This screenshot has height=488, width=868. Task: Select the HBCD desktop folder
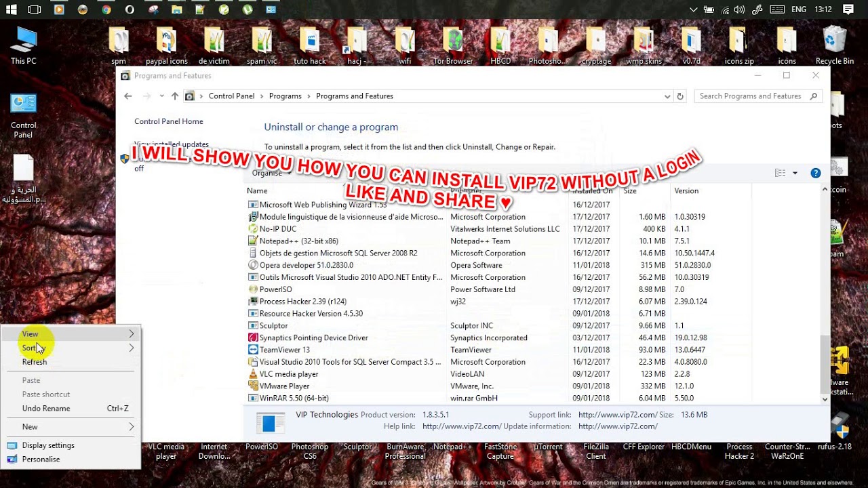tap(500, 45)
